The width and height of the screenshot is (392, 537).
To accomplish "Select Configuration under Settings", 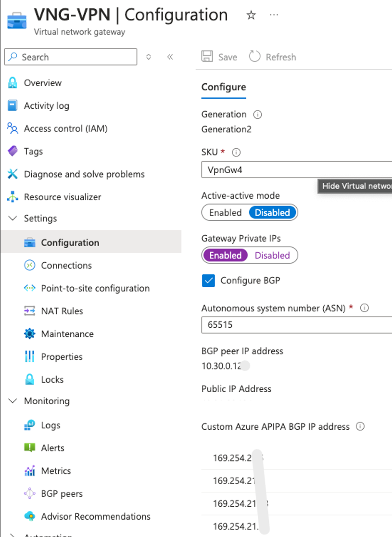I will [70, 243].
